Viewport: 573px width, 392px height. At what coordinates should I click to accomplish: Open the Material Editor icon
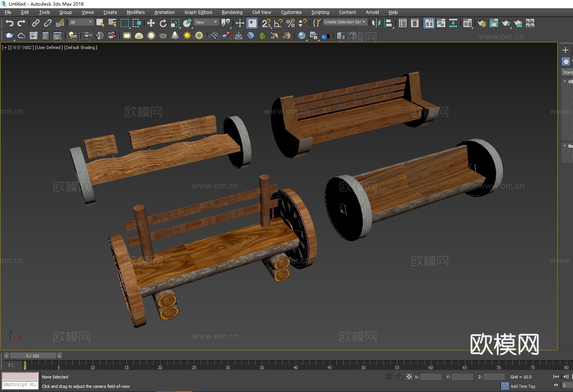(x=468, y=23)
